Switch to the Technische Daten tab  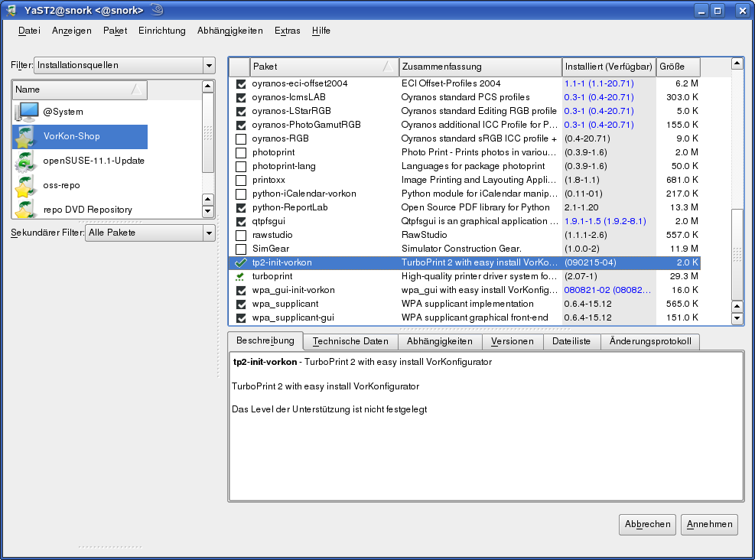(350, 341)
